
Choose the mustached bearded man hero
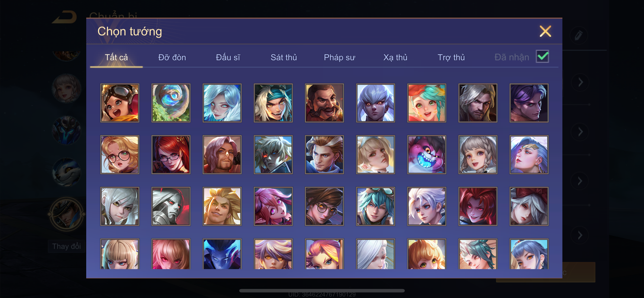(324, 103)
